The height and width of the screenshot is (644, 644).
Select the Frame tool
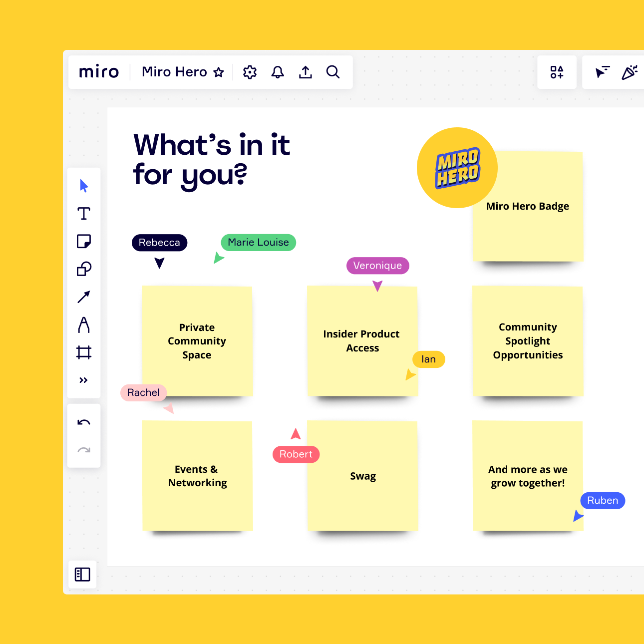pyautogui.click(x=84, y=352)
